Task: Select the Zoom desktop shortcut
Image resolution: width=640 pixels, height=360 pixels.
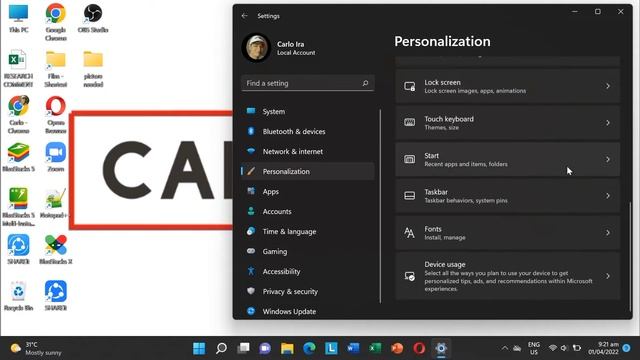Action: coord(56,157)
